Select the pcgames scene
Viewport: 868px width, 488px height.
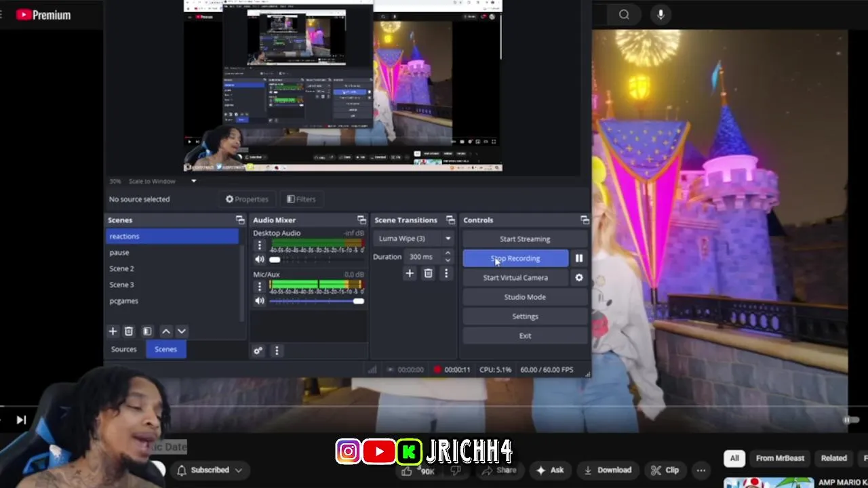[173, 301]
